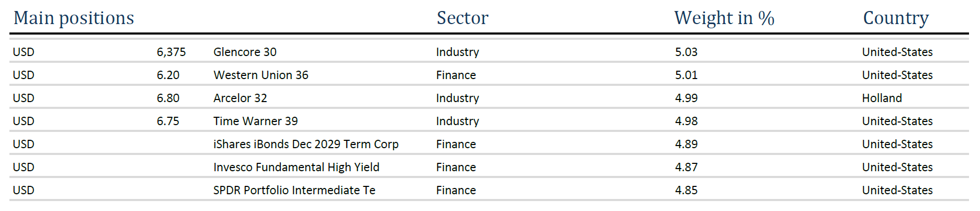980x211 pixels.
Task: Click the 6,375 coupon value
Action: (171, 52)
